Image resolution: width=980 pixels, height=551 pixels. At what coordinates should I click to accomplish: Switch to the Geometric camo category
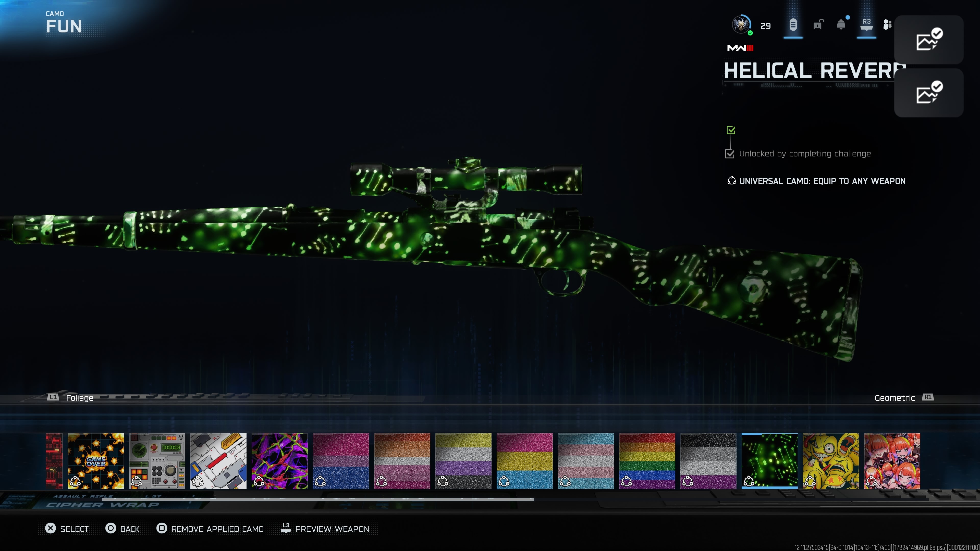895,398
